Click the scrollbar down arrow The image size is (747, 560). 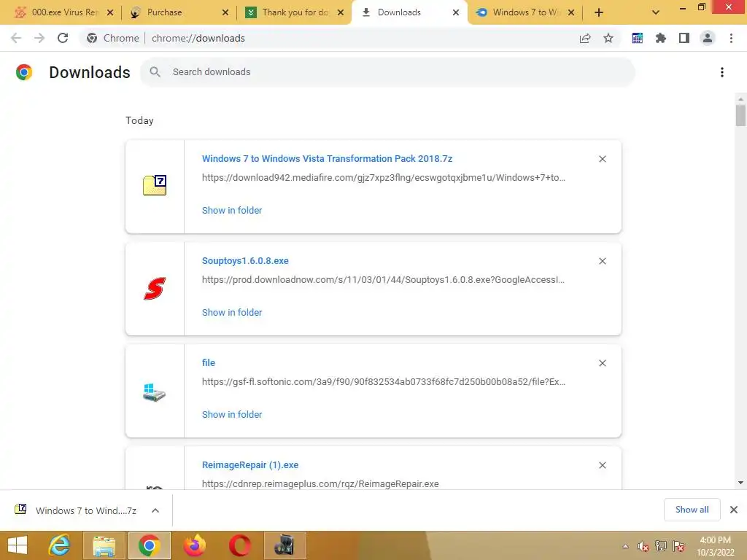(x=740, y=483)
